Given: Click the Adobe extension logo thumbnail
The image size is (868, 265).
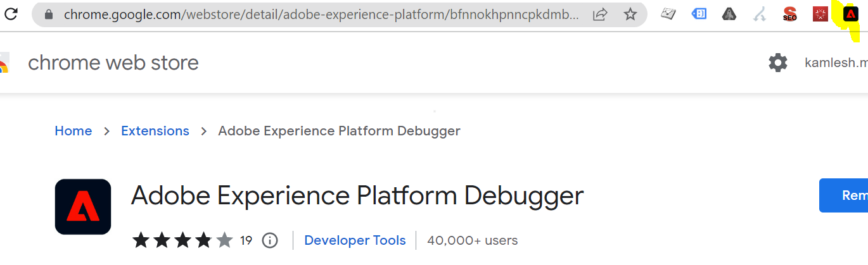Looking at the screenshot, I should (83, 207).
